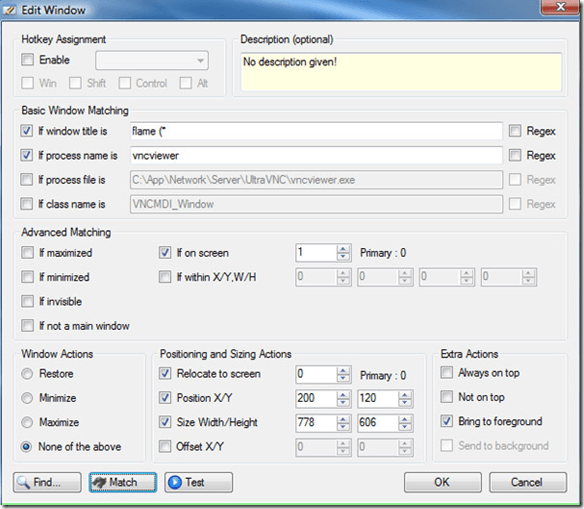Image resolution: width=584 pixels, height=509 pixels.
Task: Toggle the 'Size Width/Height' checkbox
Action: pos(165,422)
